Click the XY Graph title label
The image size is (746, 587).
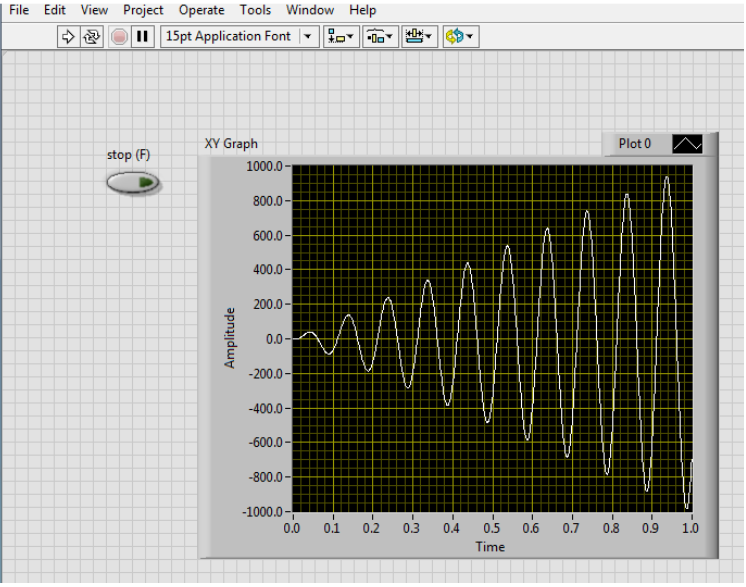click(231, 144)
